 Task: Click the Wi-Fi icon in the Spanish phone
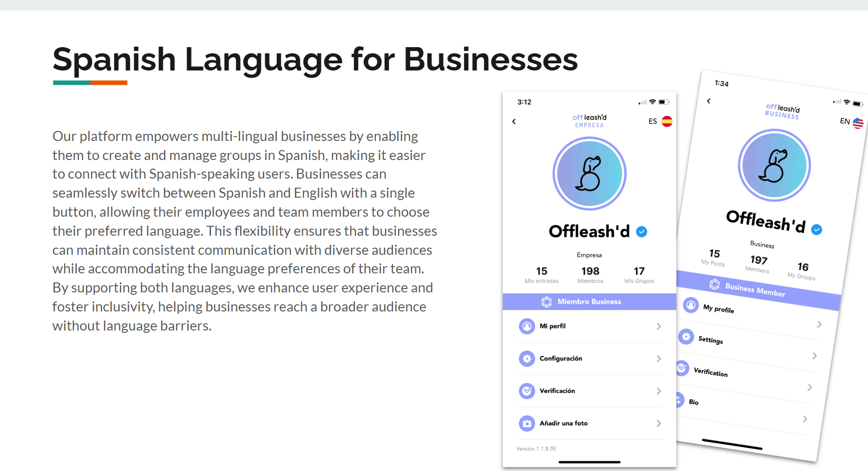tap(653, 102)
